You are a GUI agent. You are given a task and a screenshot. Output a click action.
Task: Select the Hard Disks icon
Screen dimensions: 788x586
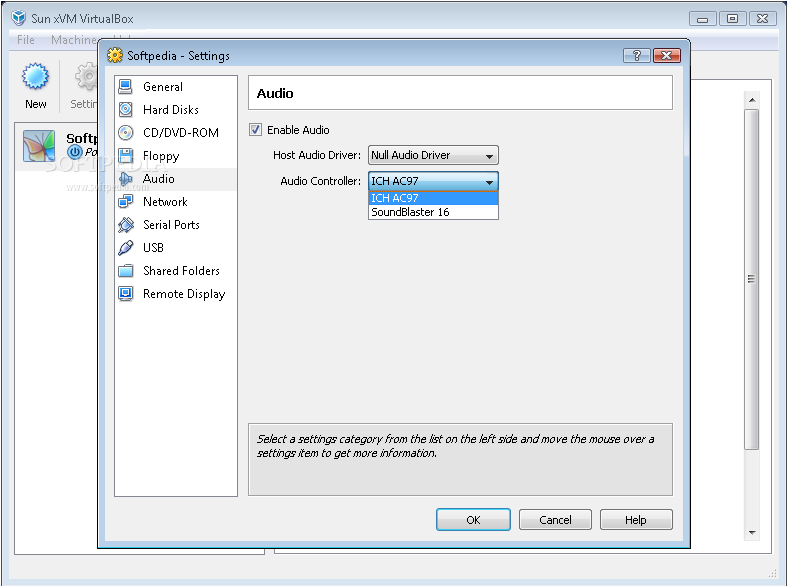(x=125, y=110)
